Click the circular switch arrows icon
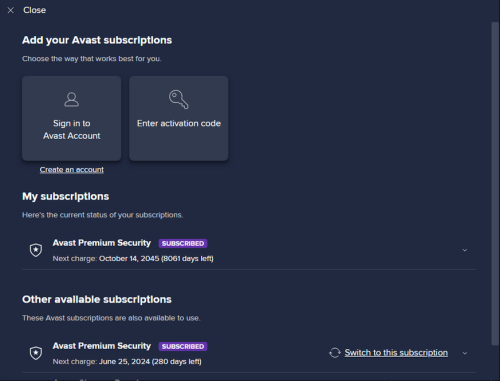The image size is (500, 381). 335,353
